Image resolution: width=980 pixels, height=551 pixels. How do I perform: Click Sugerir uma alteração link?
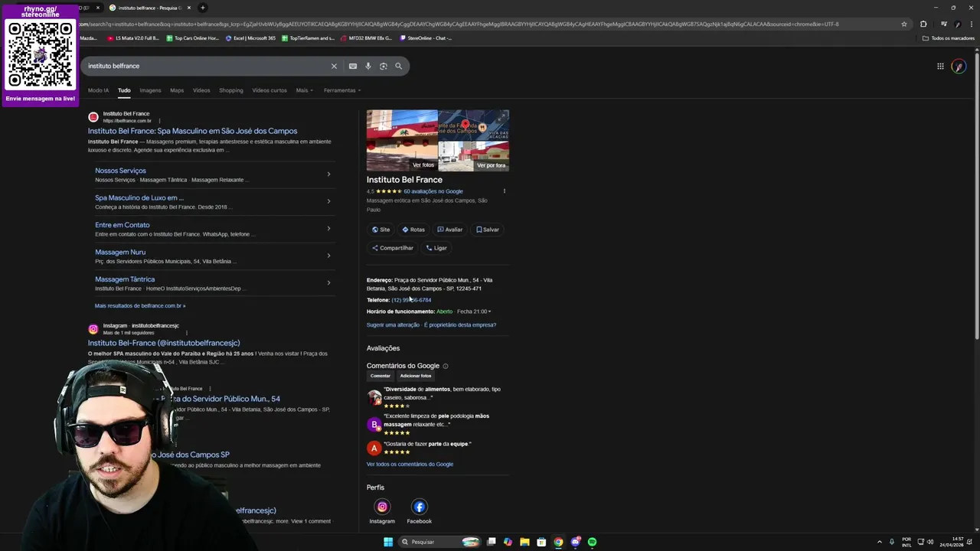point(393,325)
